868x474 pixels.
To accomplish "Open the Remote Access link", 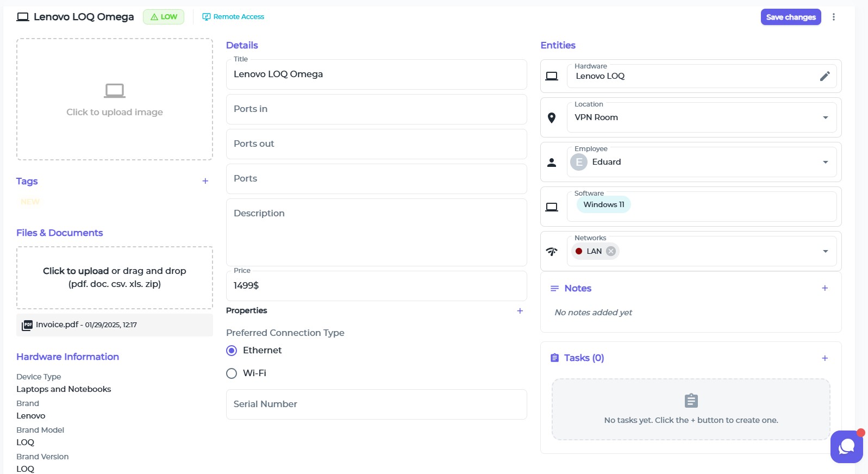I will pos(233,17).
